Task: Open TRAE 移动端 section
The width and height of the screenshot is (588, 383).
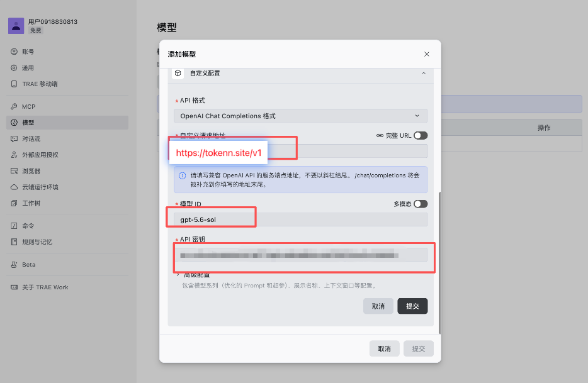Action: pyautogui.click(x=67, y=84)
